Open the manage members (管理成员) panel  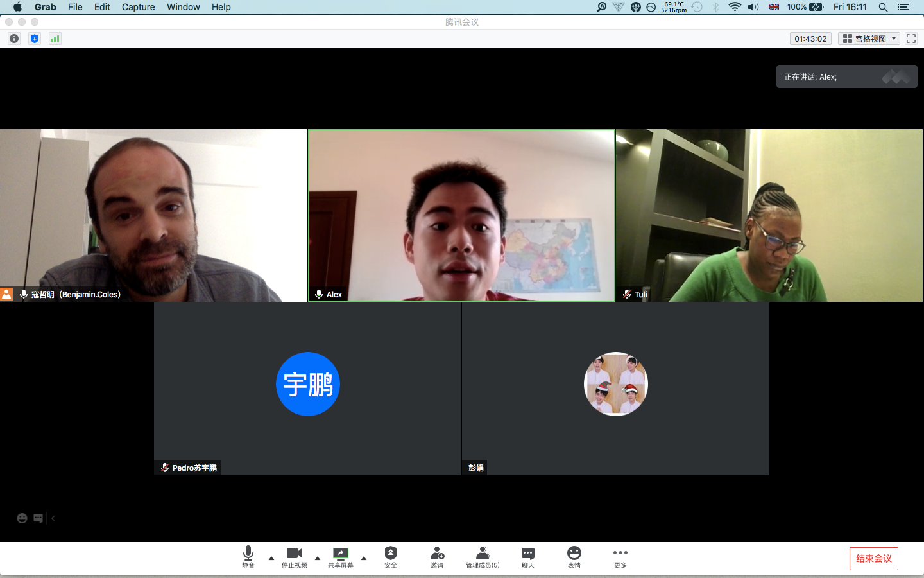[483, 557]
